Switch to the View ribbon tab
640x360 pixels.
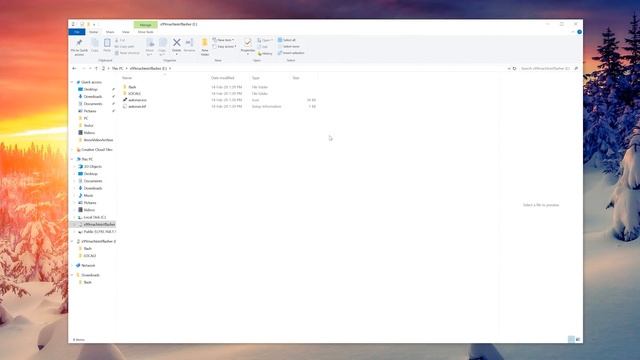coord(126,32)
